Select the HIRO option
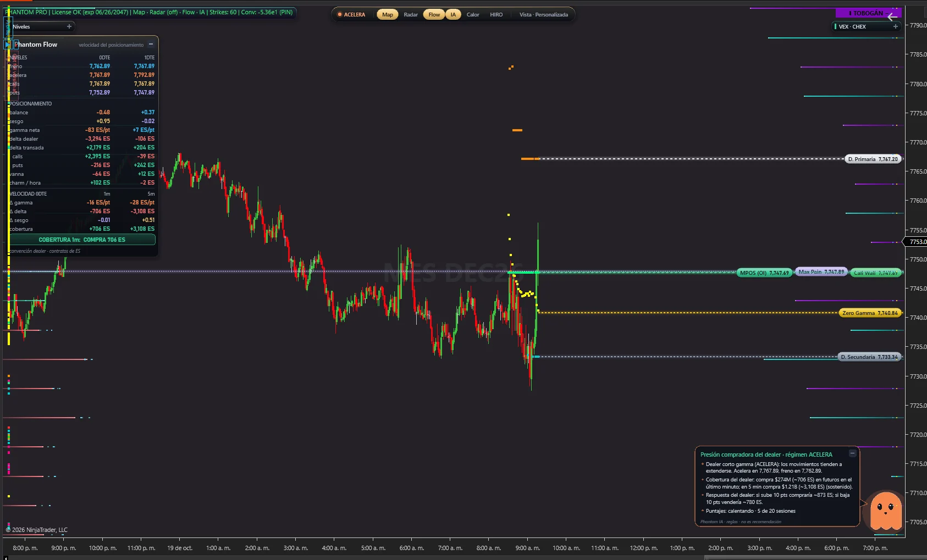Viewport: 927px width, 560px height. 496,15
